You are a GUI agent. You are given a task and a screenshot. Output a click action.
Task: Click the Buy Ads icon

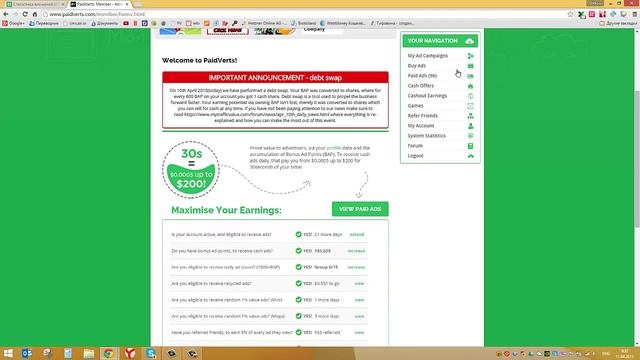coord(470,66)
